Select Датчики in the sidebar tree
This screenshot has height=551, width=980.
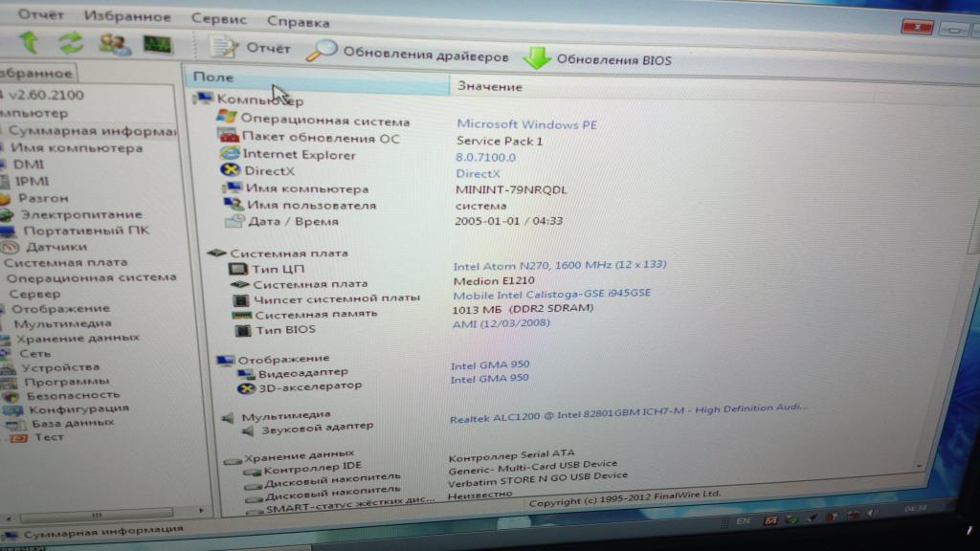pos(56,247)
